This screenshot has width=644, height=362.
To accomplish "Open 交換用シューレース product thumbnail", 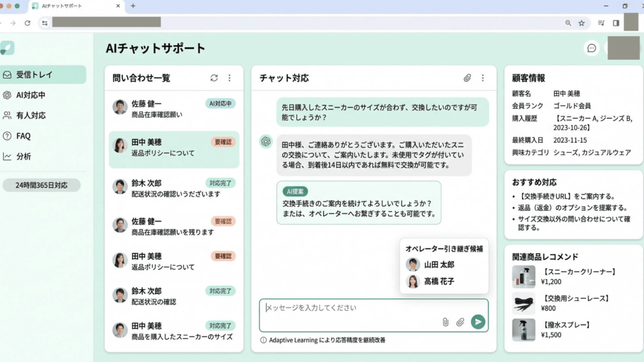I will point(524,304).
